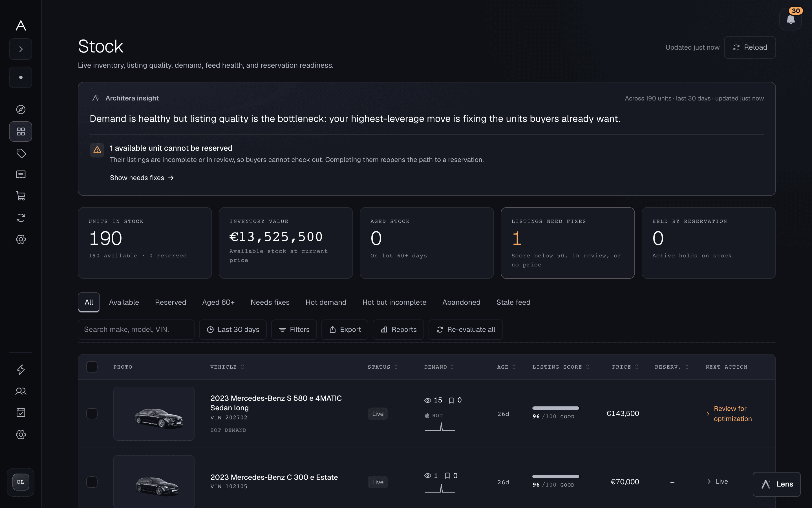Click the Reload button

[750, 47]
